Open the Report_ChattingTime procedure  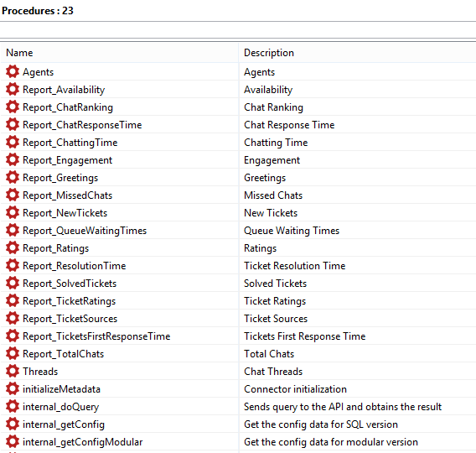pyautogui.click(x=70, y=143)
